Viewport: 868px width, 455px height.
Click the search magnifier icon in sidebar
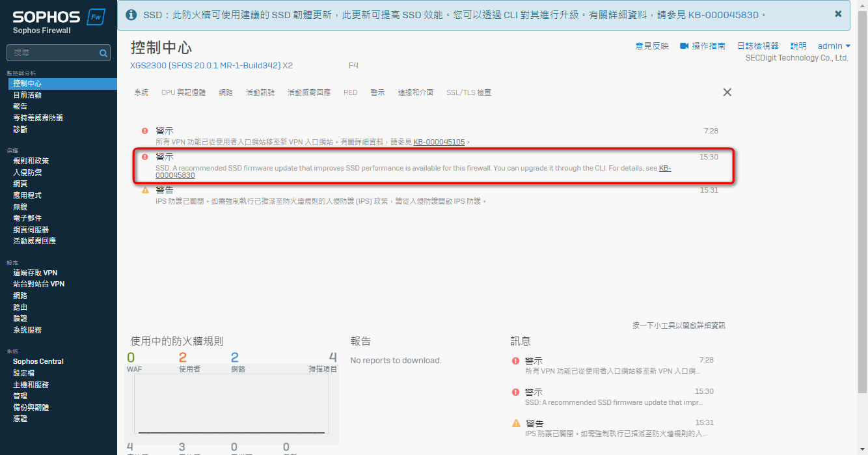coord(103,53)
